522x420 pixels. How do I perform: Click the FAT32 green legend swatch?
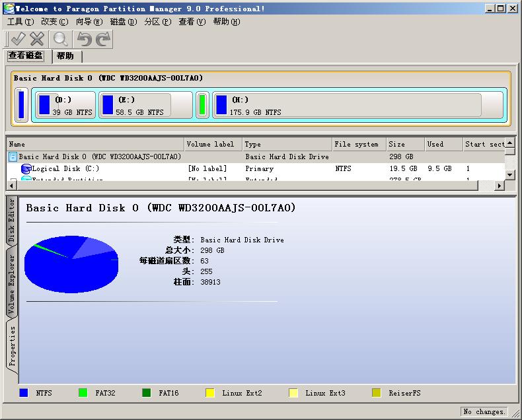point(83,393)
